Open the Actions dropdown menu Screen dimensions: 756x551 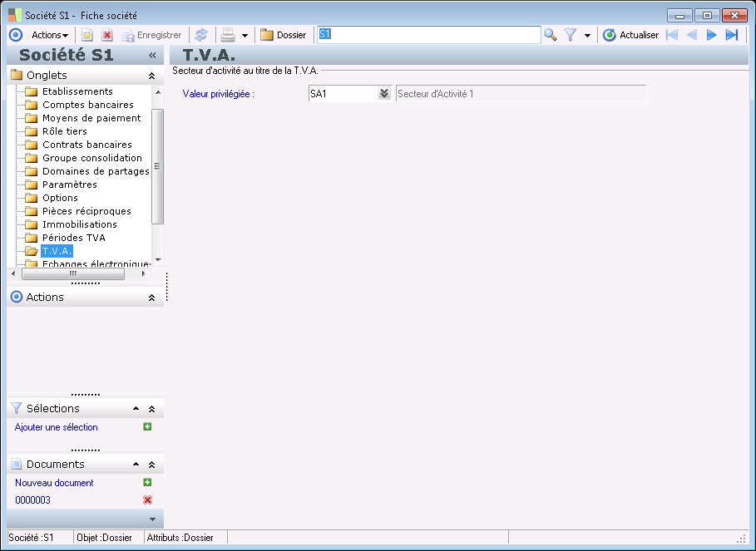(x=50, y=35)
